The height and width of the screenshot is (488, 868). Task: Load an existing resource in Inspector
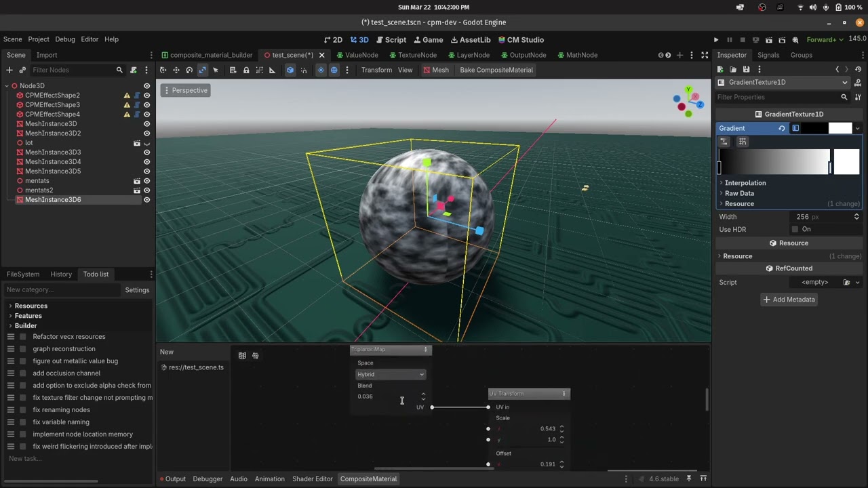[733, 69]
